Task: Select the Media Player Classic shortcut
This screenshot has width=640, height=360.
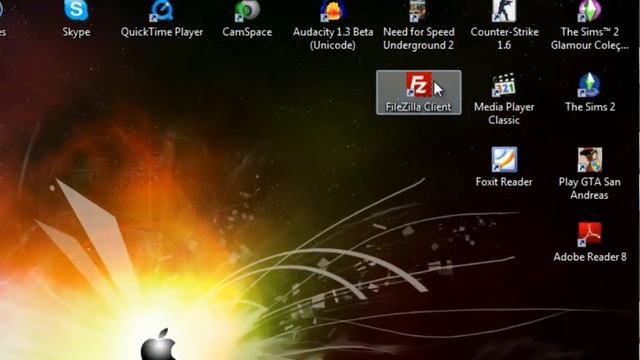Action: pyautogui.click(x=504, y=85)
